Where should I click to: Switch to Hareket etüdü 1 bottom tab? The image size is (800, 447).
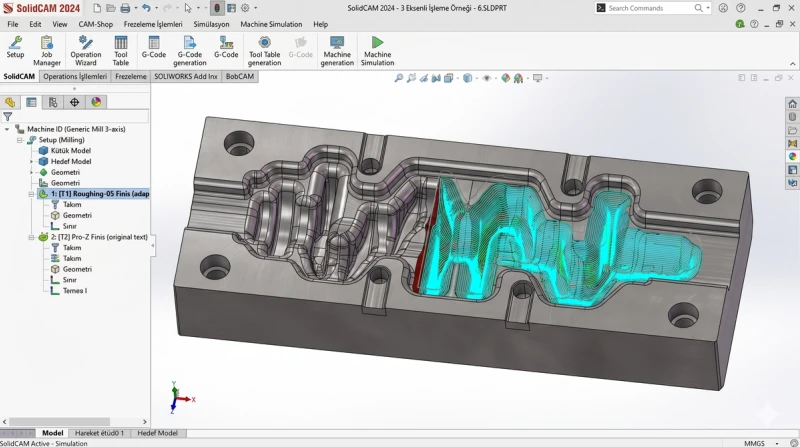[x=99, y=433]
